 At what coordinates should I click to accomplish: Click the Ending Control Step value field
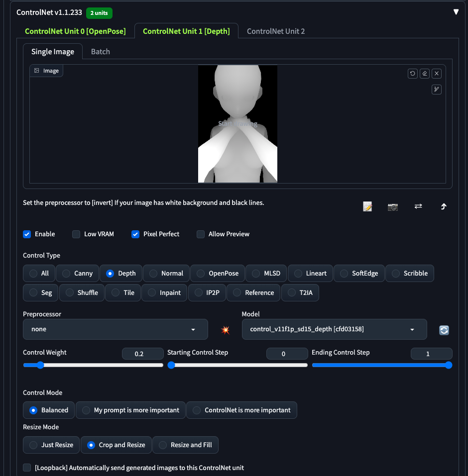click(x=431, y=354)
